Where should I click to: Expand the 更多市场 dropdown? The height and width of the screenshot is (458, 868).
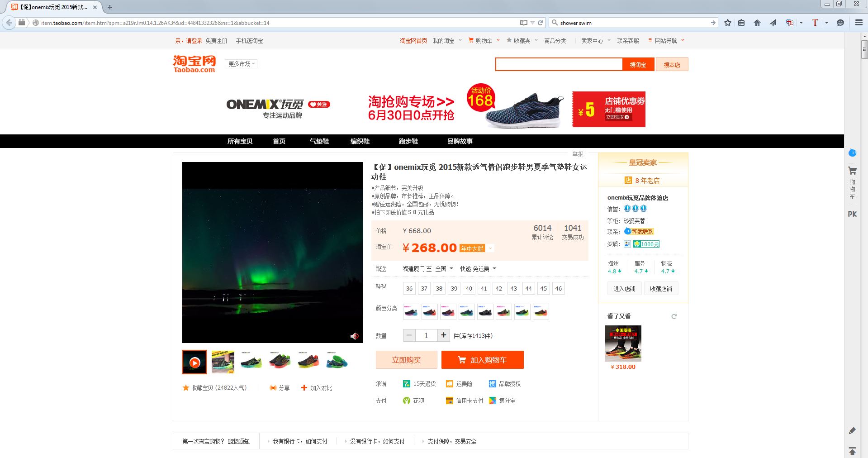[x=242, y=64]
